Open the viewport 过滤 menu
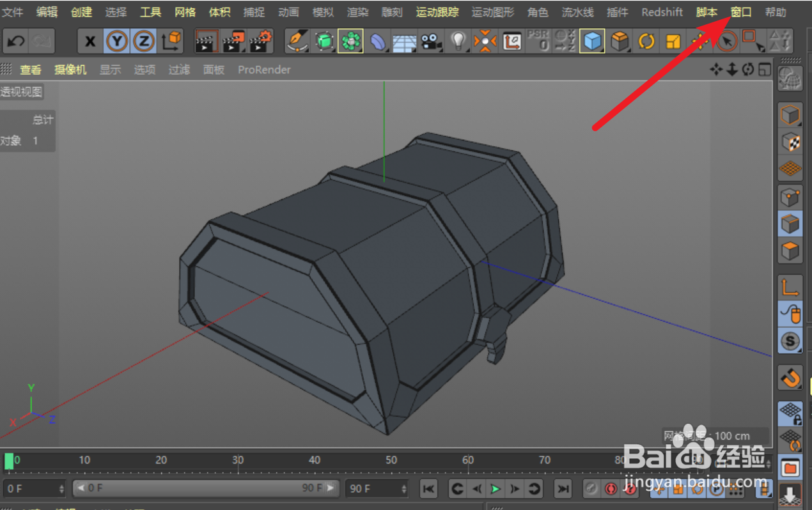The height and width of the screenshot is (510, 812). tap(179, 70)
